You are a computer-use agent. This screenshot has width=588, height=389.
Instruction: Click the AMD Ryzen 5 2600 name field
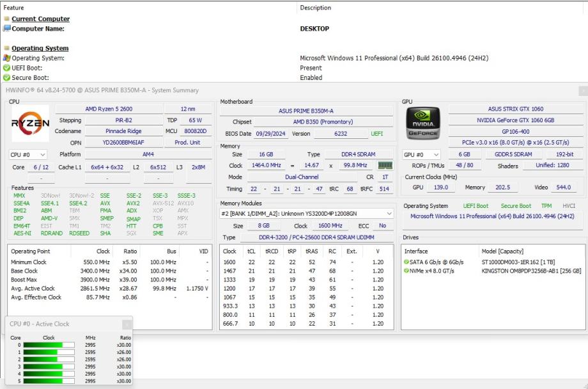[x=108, y=109]
